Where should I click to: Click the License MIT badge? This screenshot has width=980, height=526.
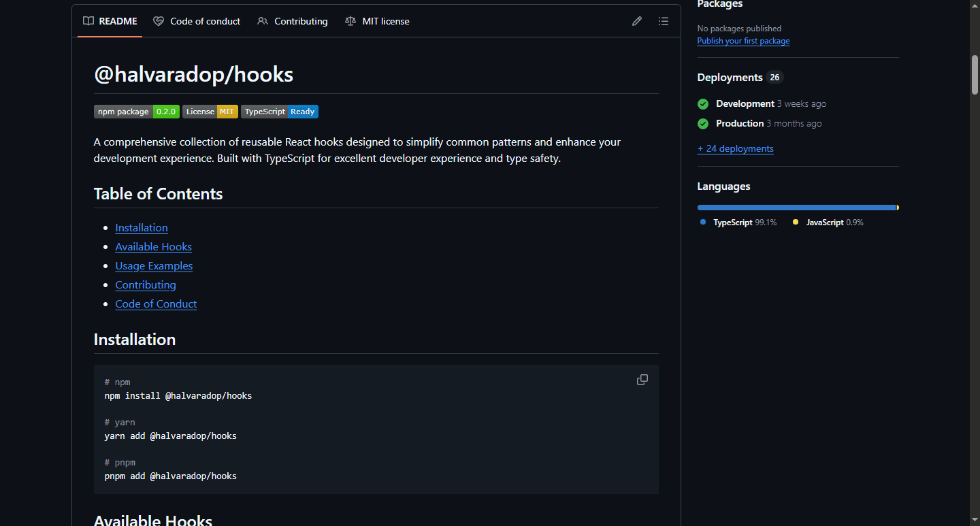click(210, 112)
